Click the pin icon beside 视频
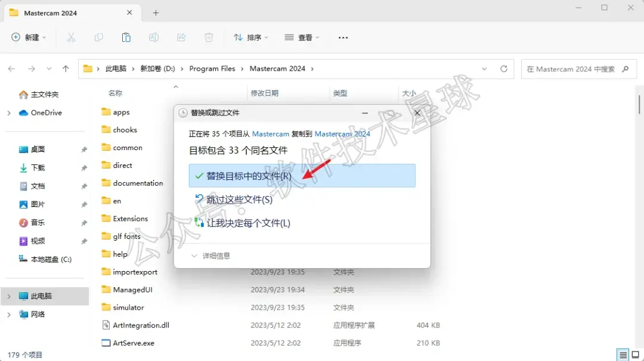 point(84,241)
